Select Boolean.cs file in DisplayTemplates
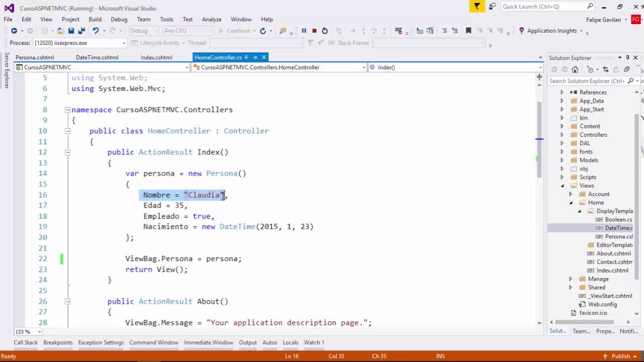The width and height of the screenshot is (644, 362). 618,220
